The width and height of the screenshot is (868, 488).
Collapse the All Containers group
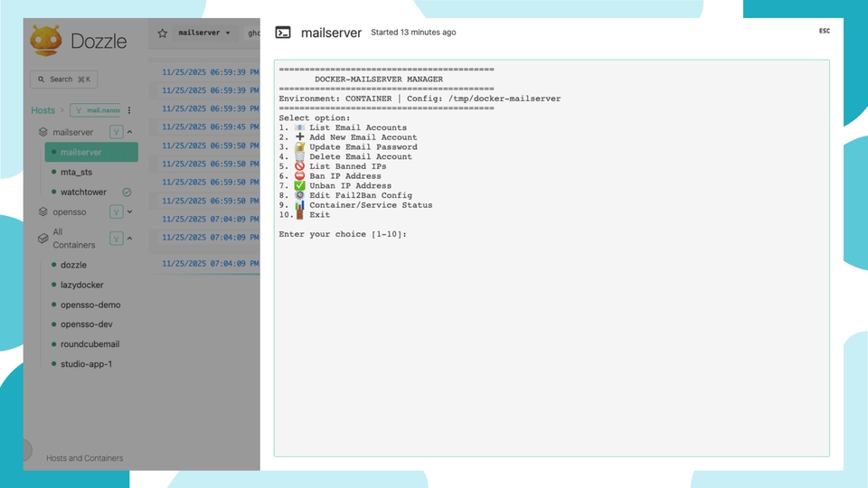(130, 239)
